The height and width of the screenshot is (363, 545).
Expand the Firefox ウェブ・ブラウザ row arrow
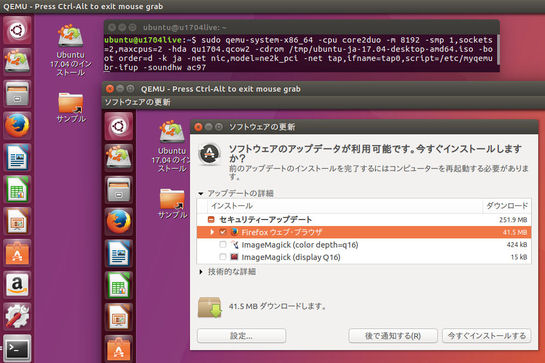coord(212,232)
